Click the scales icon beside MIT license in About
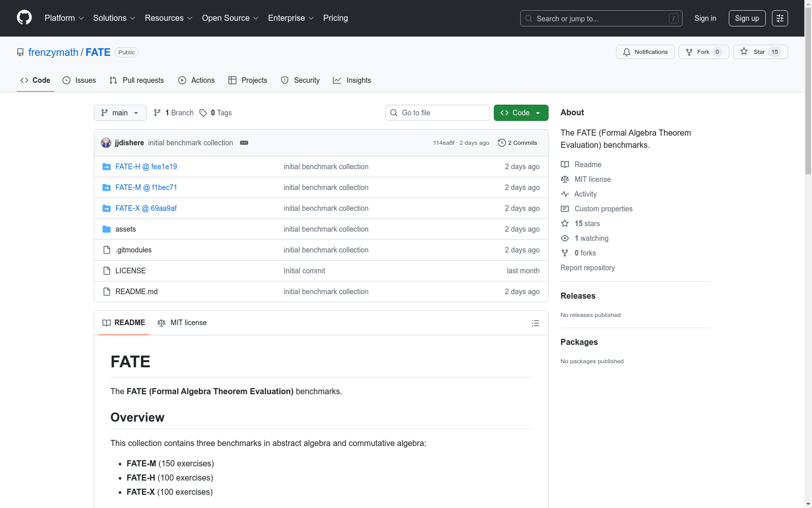 pyautogui.click(x=565, y=179)
